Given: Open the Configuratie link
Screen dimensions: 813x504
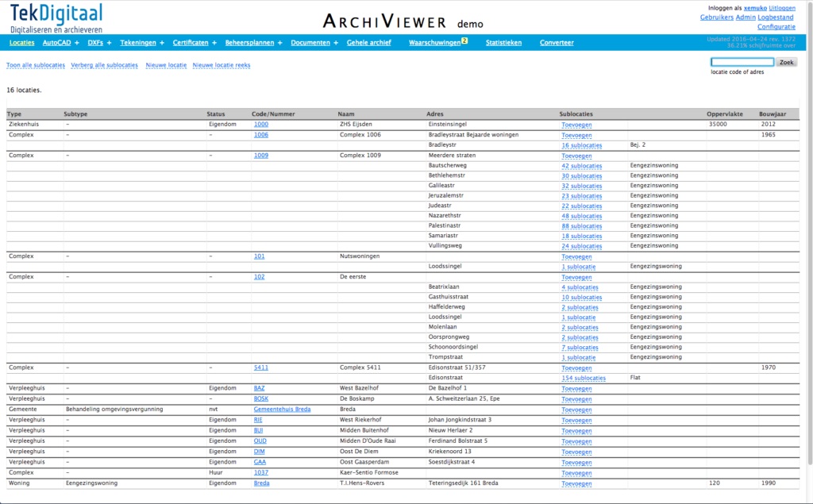Looking at the screenshot, I should [x=776, y=26].
